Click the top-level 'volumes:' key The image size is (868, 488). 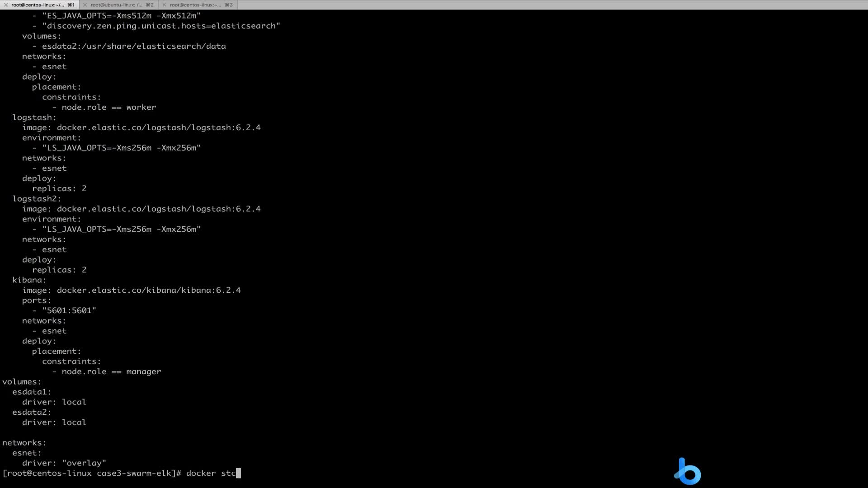point(22,382)
